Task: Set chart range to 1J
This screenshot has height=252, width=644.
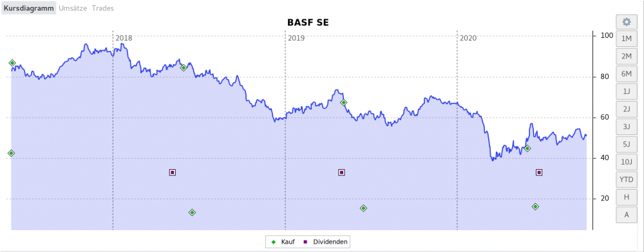Action: (x=627, y=91)
